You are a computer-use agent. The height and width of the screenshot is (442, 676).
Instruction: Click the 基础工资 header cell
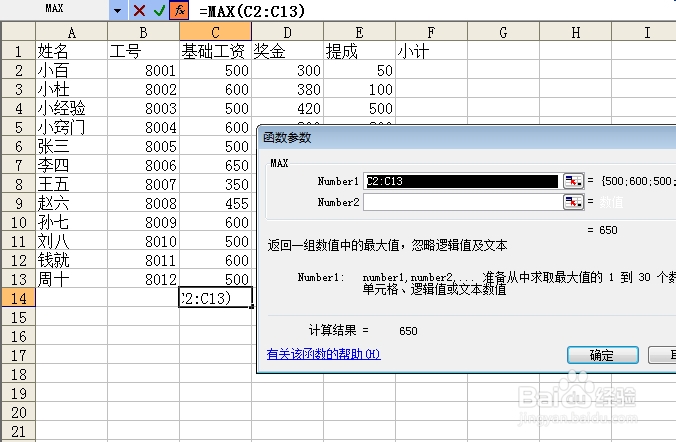216,51
